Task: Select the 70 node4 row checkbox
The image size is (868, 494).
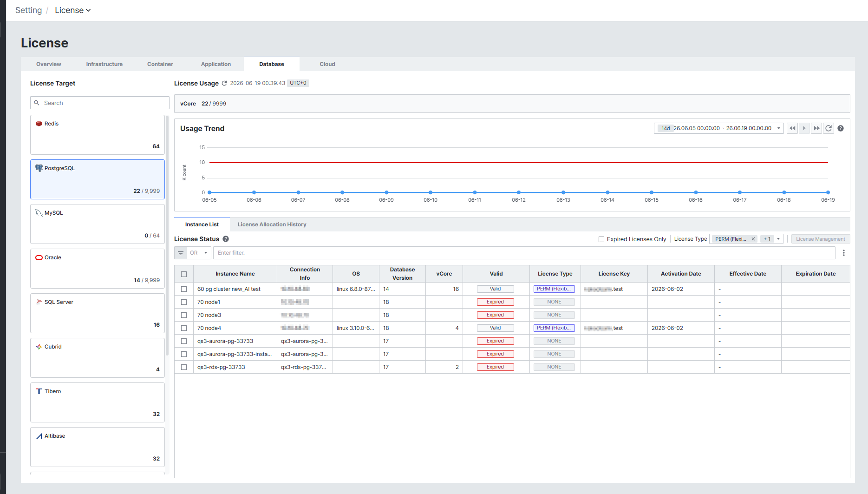Action: click(184, 328)
